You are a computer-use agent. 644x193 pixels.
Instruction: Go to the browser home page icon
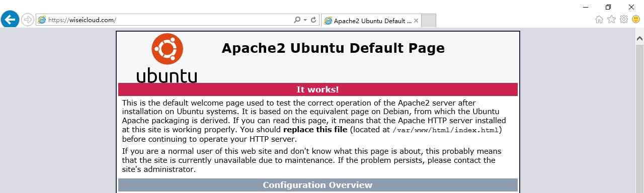(599, 19)
